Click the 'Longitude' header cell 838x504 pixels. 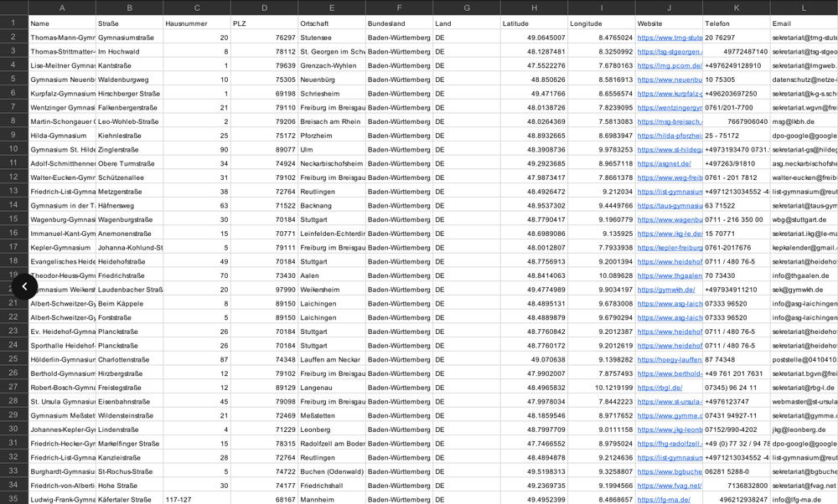601,23
